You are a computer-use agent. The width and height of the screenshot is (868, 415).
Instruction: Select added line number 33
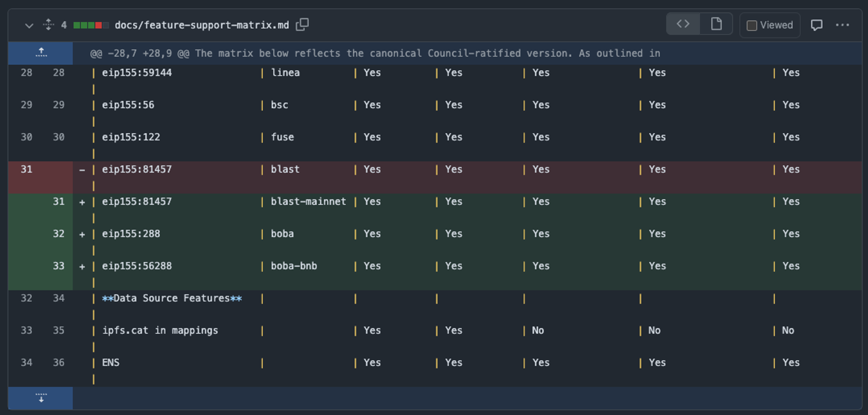pos(58,266)
